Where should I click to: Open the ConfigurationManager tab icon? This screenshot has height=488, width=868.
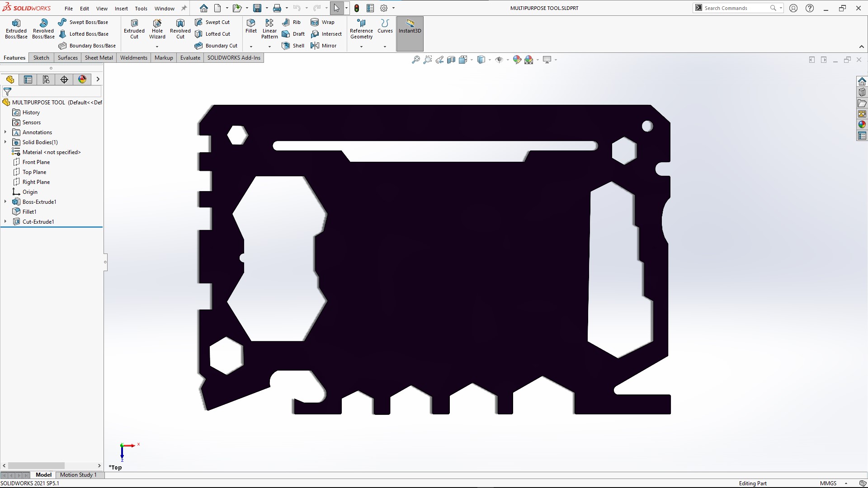click(x=46, y=80)
